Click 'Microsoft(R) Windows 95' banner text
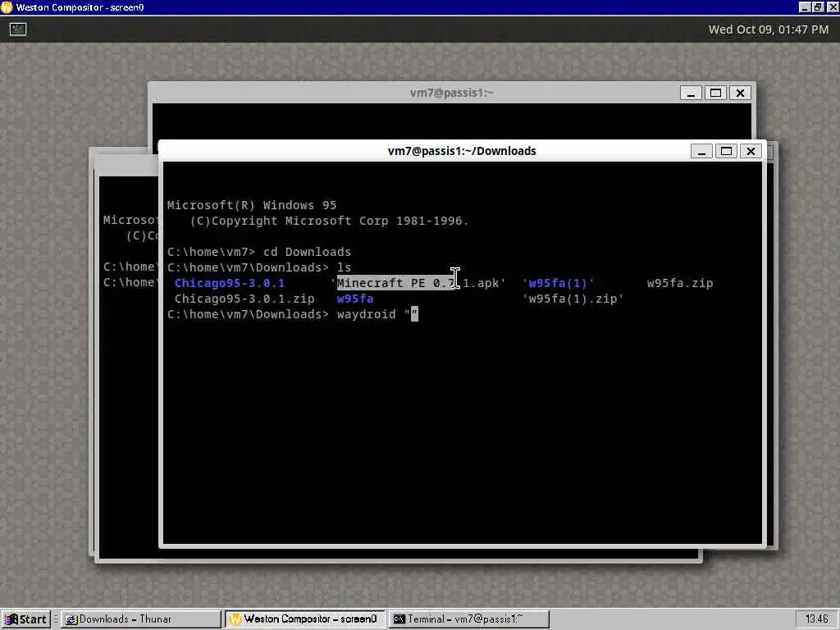 pyautogui.click(x=252, y=206)
